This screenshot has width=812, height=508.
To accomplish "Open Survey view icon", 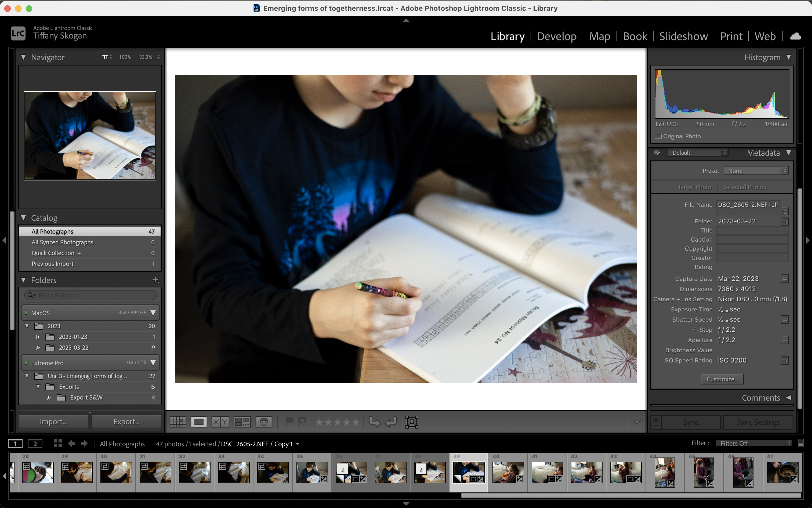I will coord(242,422).
